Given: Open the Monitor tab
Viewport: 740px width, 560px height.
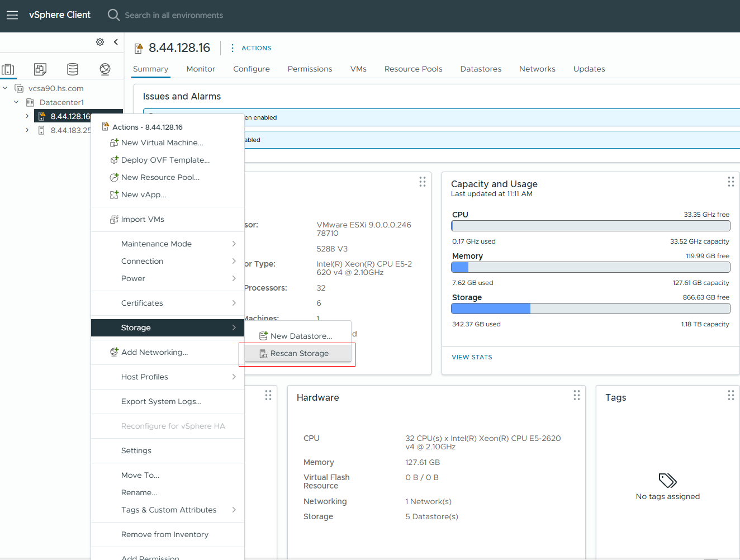Looking at the screenshot, I should (x=201, y=69).
